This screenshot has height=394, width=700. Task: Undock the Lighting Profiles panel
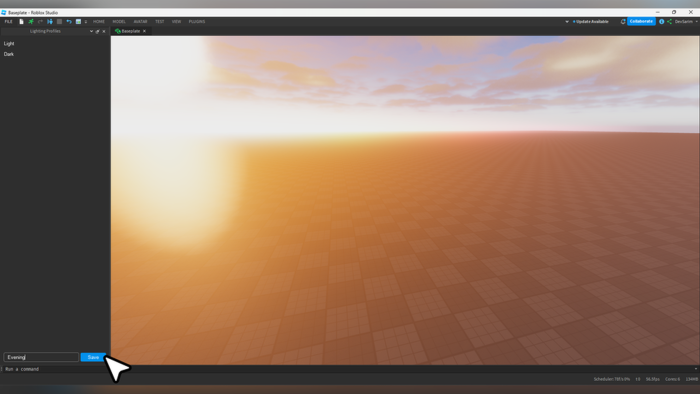point(97,31)
